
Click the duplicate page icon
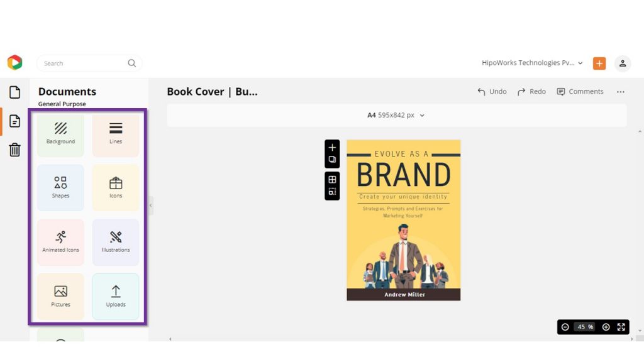coord(332,160)
